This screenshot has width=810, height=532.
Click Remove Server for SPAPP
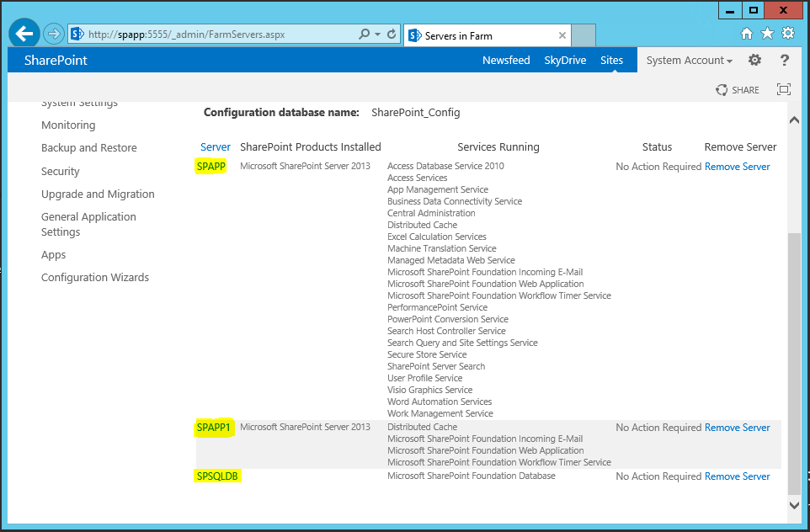click(x=737, y=167)
